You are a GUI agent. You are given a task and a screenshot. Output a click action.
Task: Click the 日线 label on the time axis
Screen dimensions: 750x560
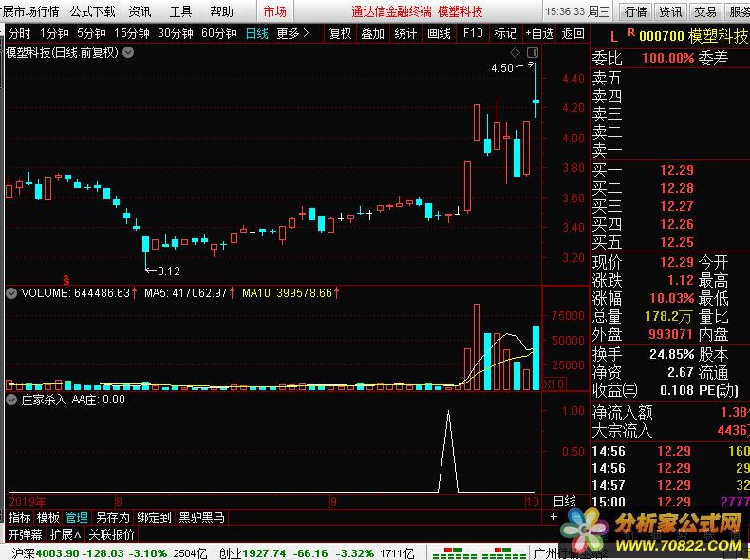coord(565,501)
